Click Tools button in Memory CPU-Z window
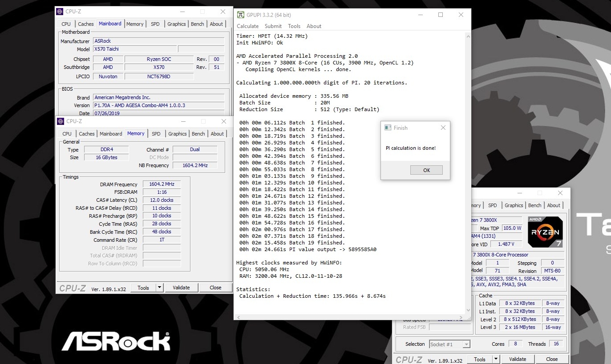Screen dimensions: 611x364 pyautogui.click(x=143, y=288)
